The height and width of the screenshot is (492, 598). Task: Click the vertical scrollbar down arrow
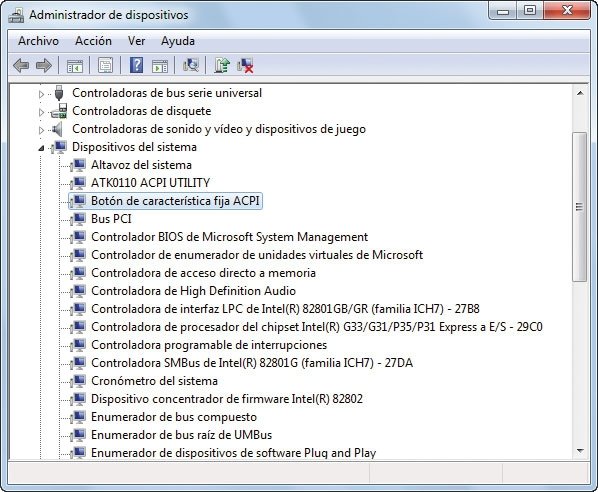pos(580,451)
